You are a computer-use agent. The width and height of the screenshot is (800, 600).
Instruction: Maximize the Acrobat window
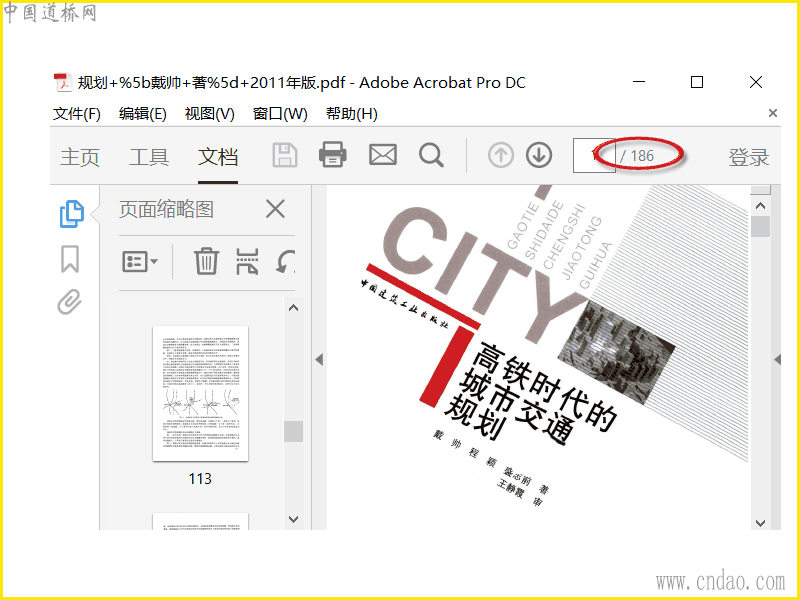697,82
